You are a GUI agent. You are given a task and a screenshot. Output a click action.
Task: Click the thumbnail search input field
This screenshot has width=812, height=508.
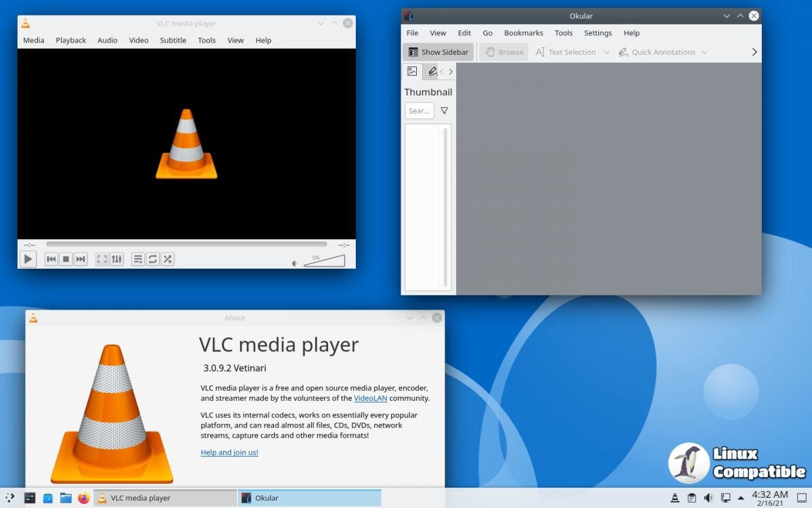point(419,110)
